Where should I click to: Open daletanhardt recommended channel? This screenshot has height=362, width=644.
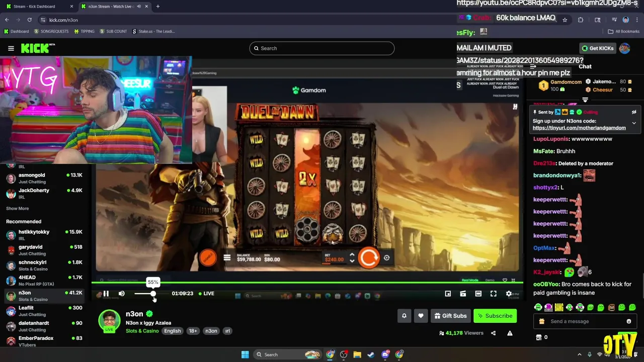[x=45, y=326]
